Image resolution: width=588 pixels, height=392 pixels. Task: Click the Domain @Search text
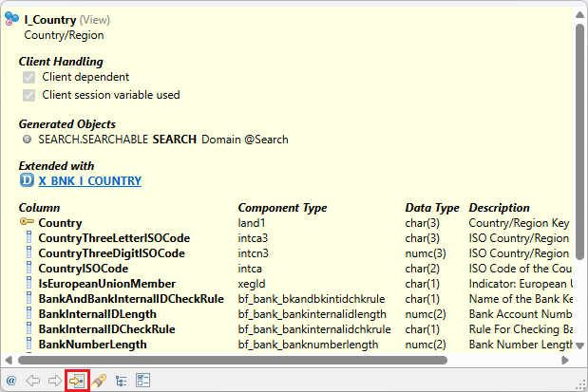(245, 140)
